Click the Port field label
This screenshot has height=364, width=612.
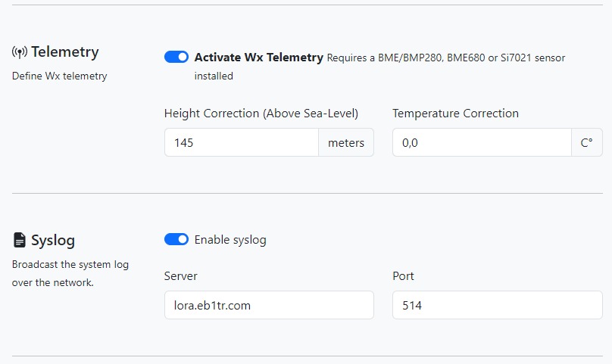tap(403, 276)
